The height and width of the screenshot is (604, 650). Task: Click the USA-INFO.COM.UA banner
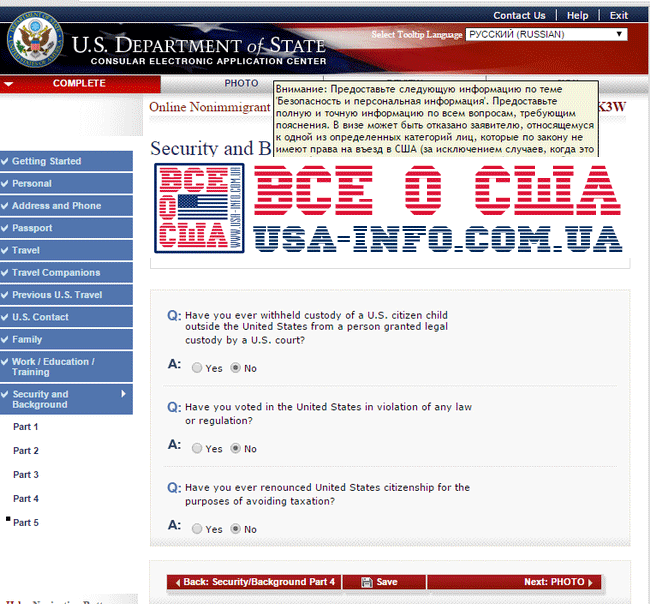[437, 239]
